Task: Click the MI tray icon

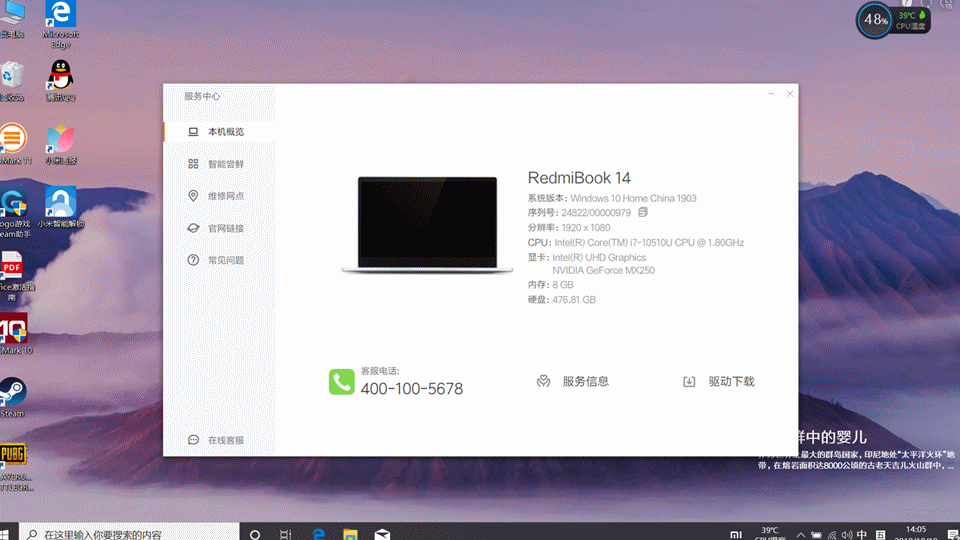Action: [736, 535]
